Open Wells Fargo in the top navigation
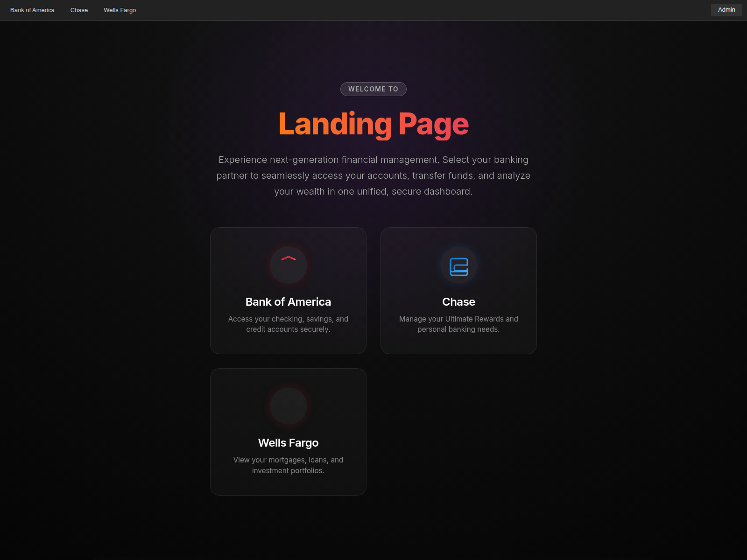Image resolution: width=747 pixels, height=560 pixels. (x=120, y=10)
